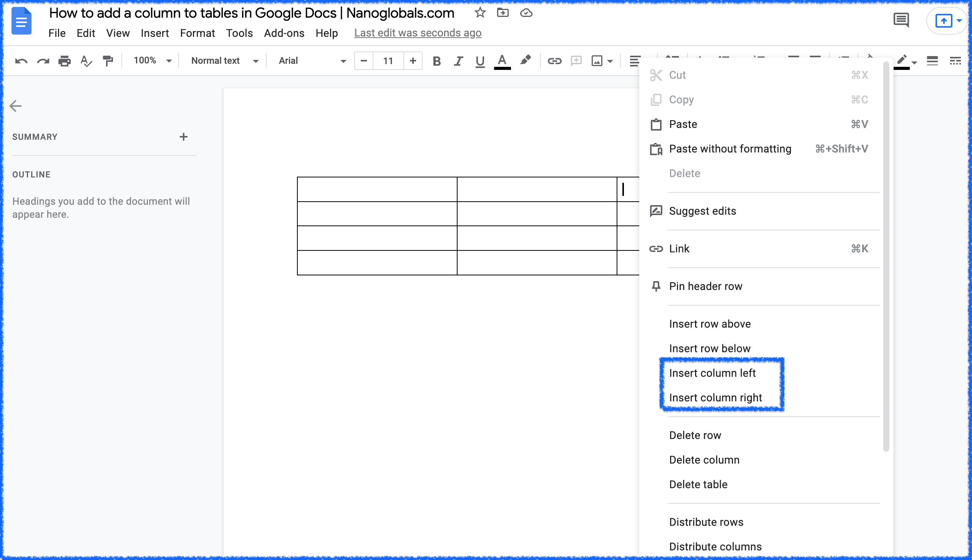Viewport: 972px width, 560px height.
Task: Click the Italic formatting icon
Action: [458, 61]
